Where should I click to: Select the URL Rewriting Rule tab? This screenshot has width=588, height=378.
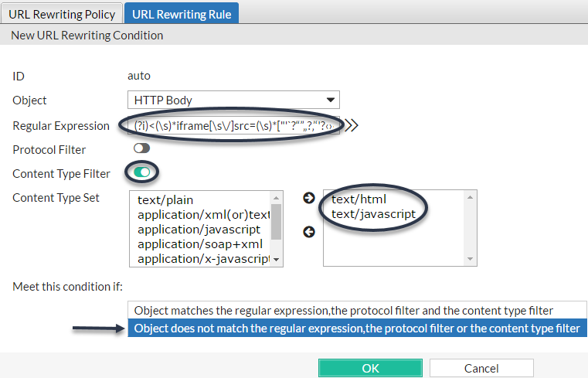182,13
